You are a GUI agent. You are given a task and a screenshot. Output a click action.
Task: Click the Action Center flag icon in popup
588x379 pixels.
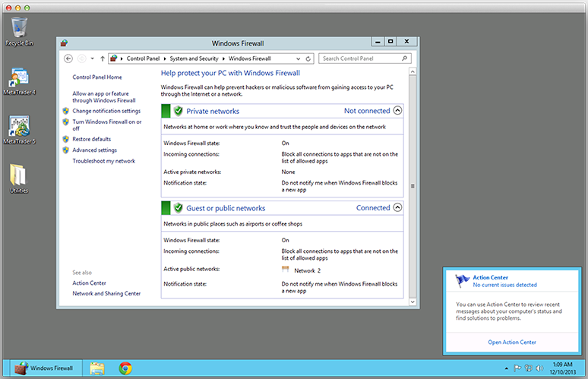coord(463,280)
